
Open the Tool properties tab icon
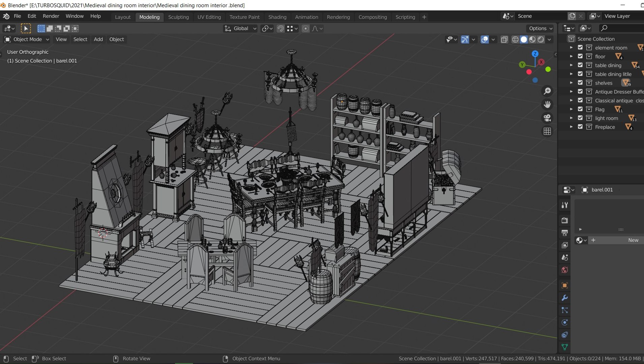(x=565, y=205)
